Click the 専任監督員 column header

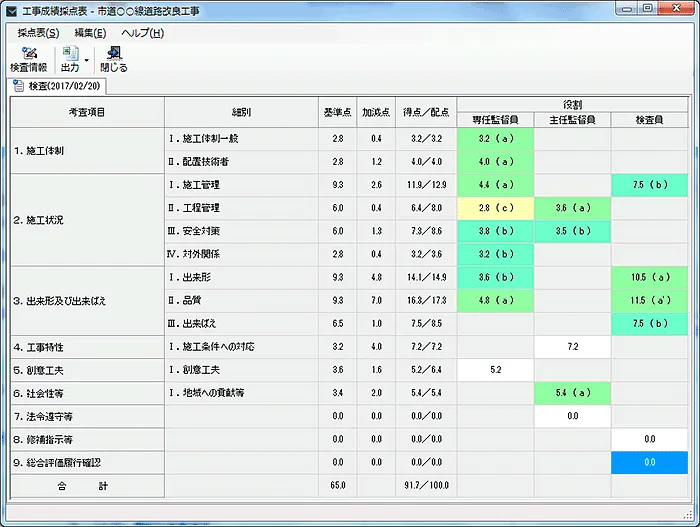tap(495, 119)
